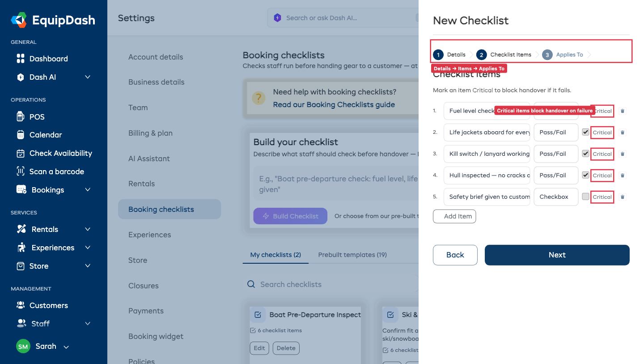Viewport: 644px width, 364px height.
Task: Delete the Fuel level check item
Action: click(623, 111)
